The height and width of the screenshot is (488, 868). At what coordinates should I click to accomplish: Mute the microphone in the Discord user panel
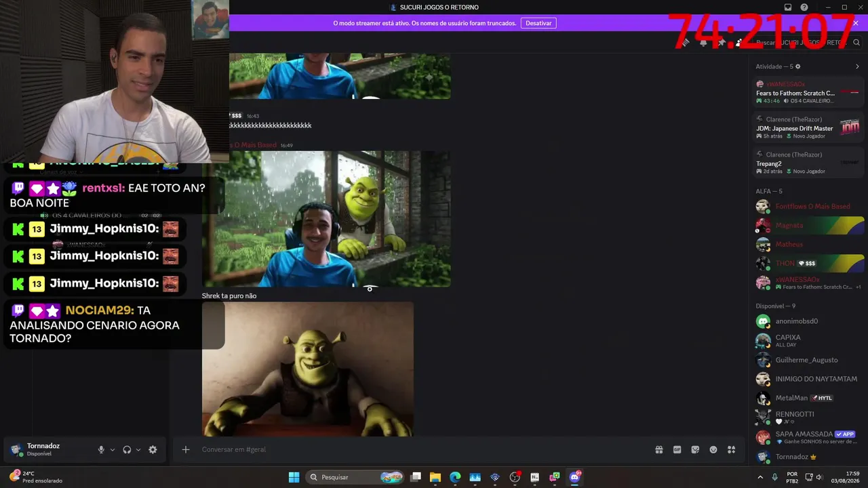101,449
